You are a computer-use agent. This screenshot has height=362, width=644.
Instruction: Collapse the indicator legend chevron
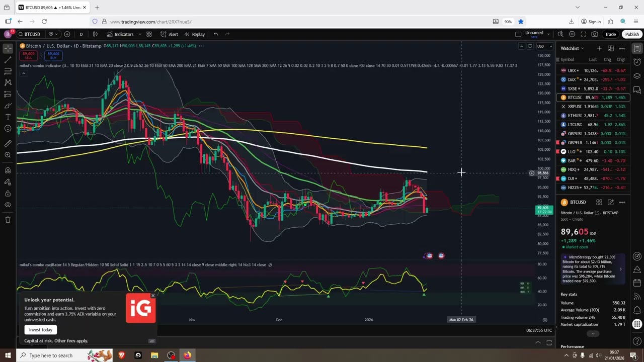23,73
